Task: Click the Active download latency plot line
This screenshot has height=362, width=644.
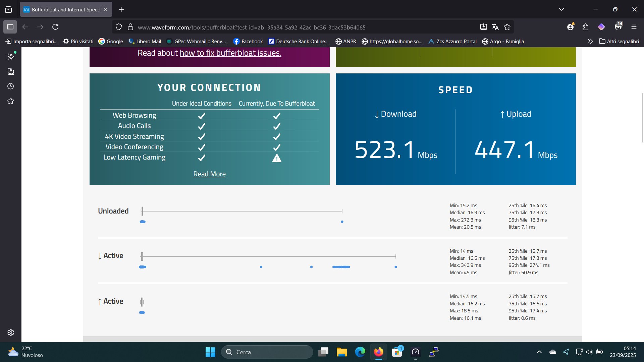Action: coord(268,256)
